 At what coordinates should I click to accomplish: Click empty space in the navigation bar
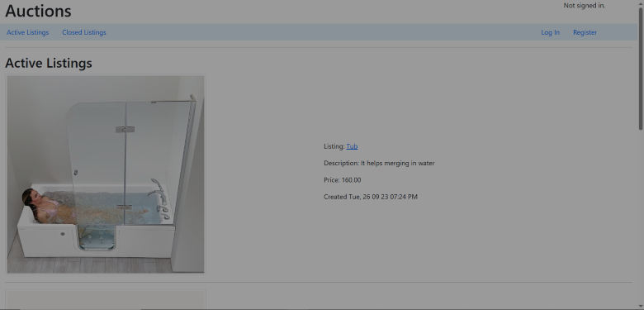pyautogui.click(x=320, y=32)
